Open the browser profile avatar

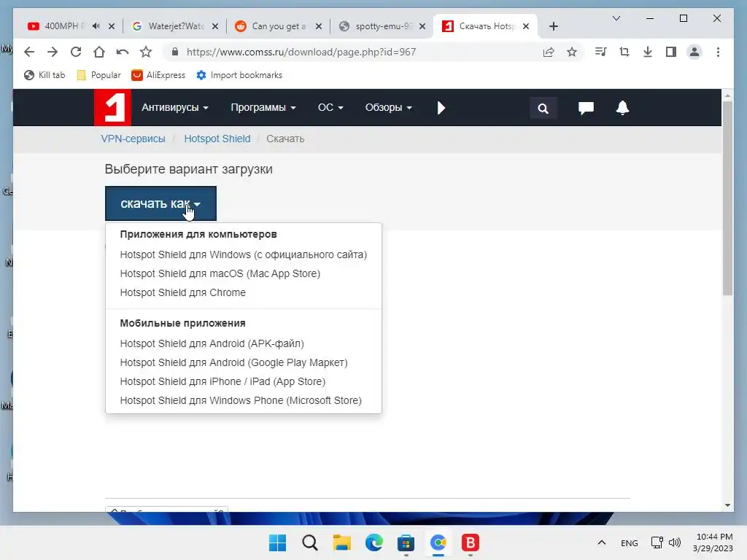click(694, 52)
